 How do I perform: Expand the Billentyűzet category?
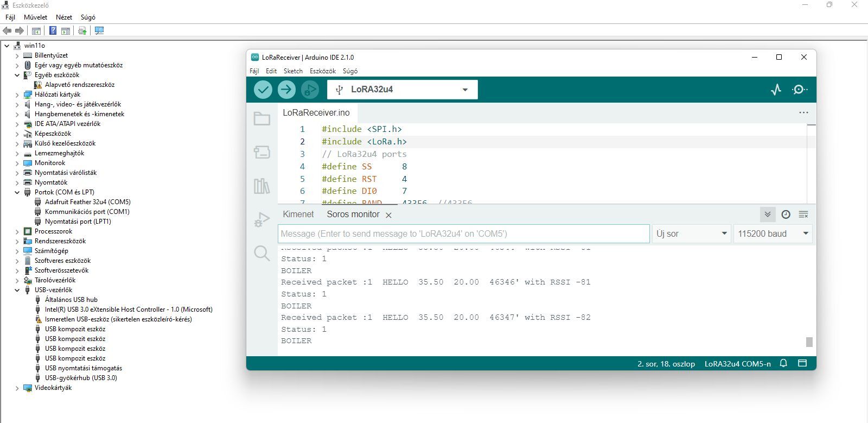(17, 55)
